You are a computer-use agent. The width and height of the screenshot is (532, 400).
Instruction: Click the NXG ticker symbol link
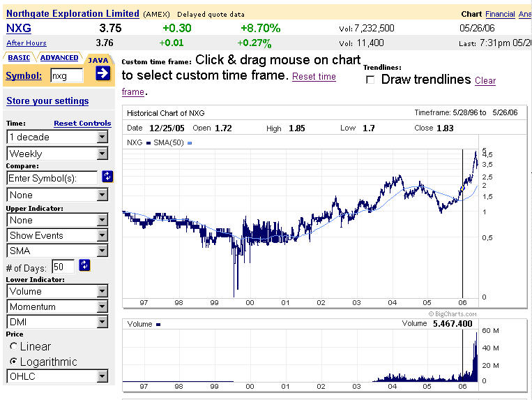point(18,28)
